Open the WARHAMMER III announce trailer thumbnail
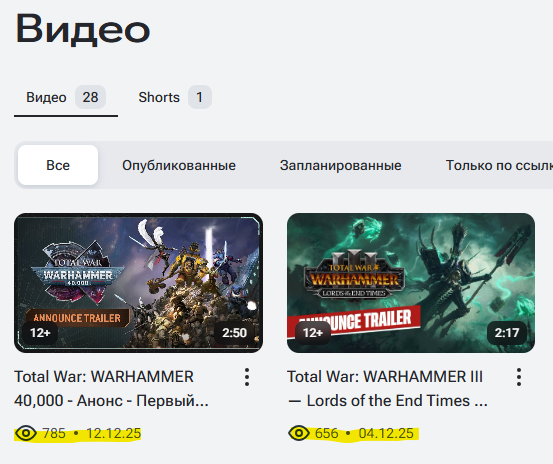 point(411,283)
